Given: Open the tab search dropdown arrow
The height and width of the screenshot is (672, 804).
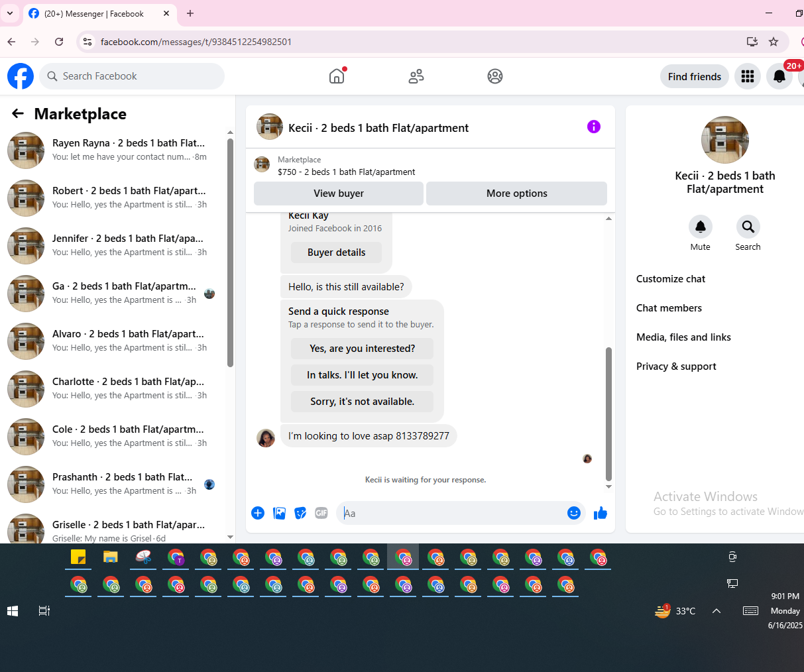Looking at the screenshot, I should click(x=10, y=13).
